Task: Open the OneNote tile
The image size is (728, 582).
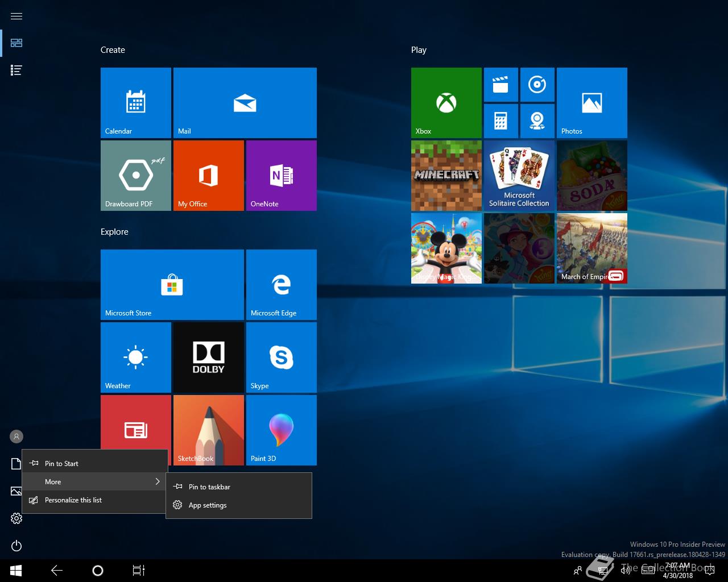Action: click(282, 176)
